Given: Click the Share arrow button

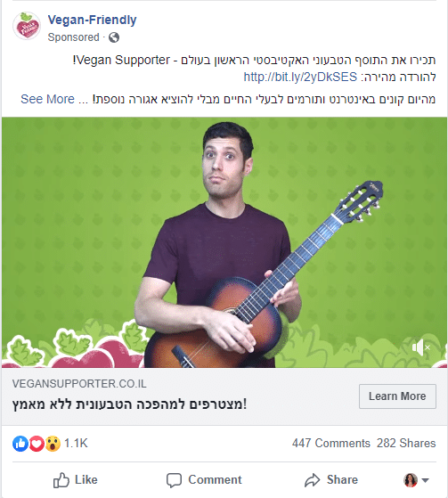Looking at the screenshot, I should [x=330, y=480].
